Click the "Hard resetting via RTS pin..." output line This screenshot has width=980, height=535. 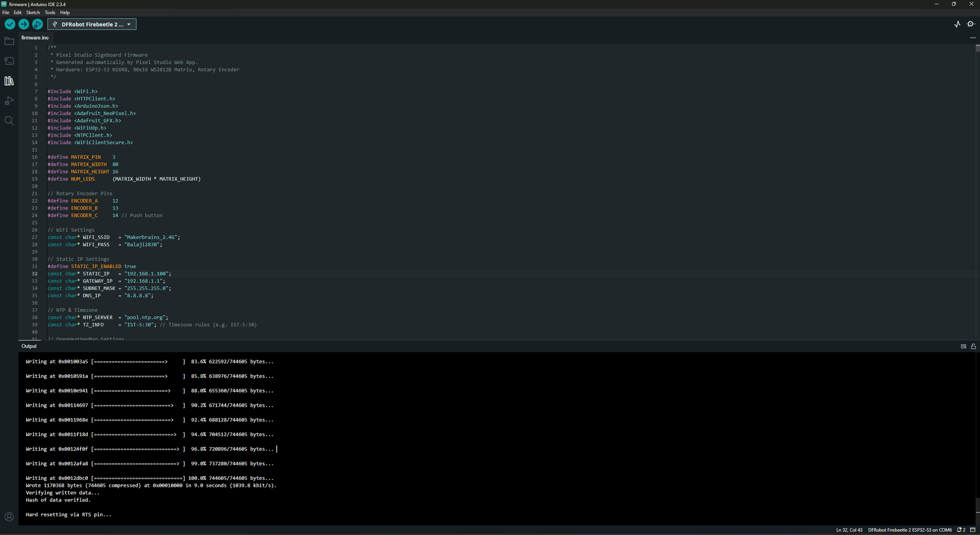[69, 515]
